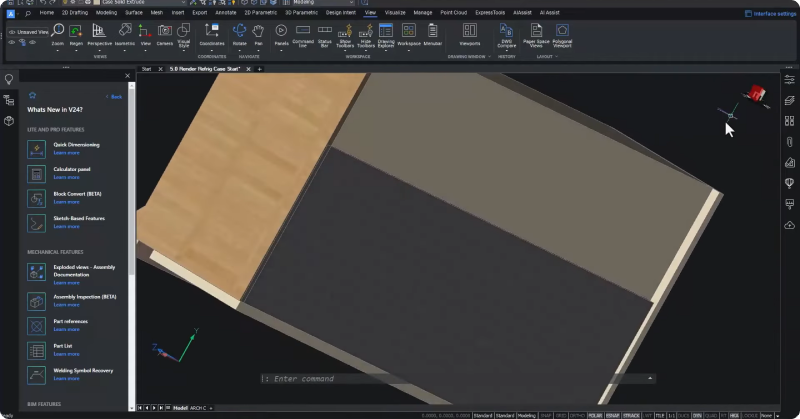Toggle ESNAP in the status bar

612,415
